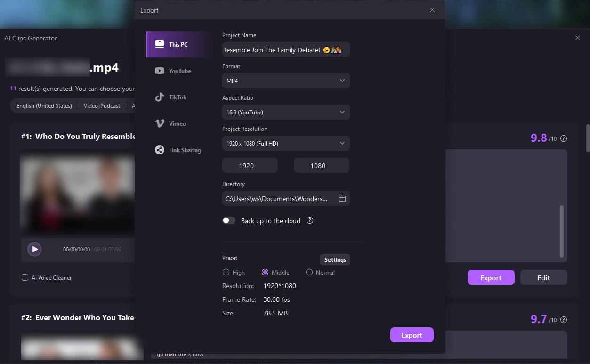Click clip #1 Export button in AI Clips Generator

click(x=491, y=277)
